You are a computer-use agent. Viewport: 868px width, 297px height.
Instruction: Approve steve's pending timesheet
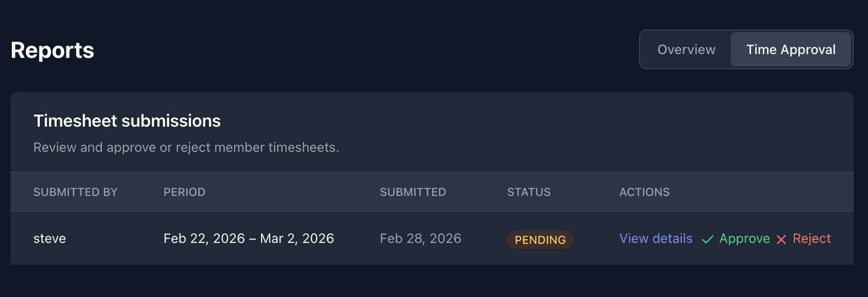(744, 239)
